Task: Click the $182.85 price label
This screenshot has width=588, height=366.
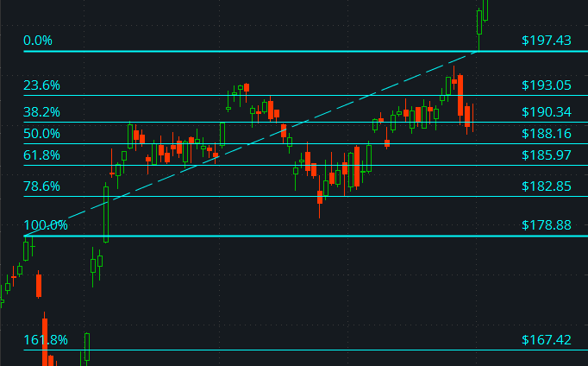Action: (x=547, y=186)
